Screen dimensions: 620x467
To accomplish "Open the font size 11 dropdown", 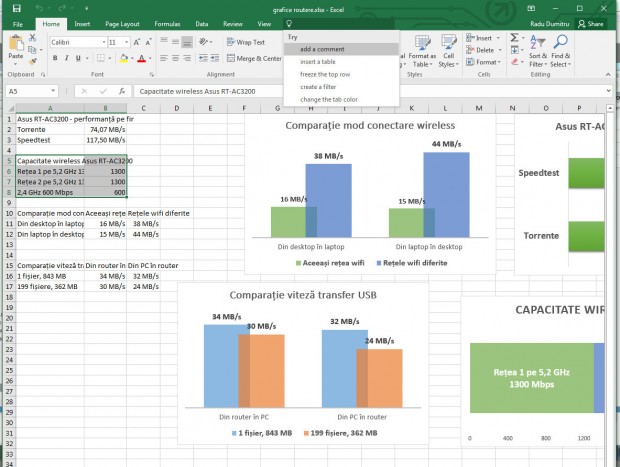I will coord(127,42).
